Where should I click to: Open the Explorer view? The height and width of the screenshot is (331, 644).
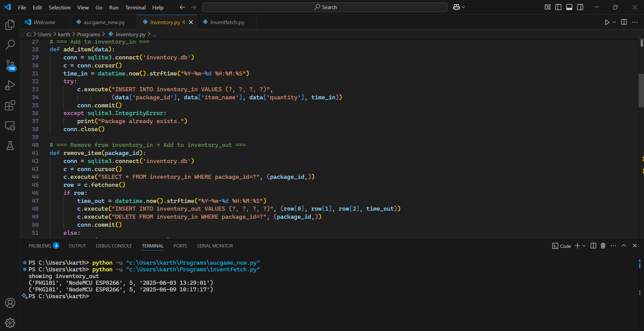coord(10,24)
